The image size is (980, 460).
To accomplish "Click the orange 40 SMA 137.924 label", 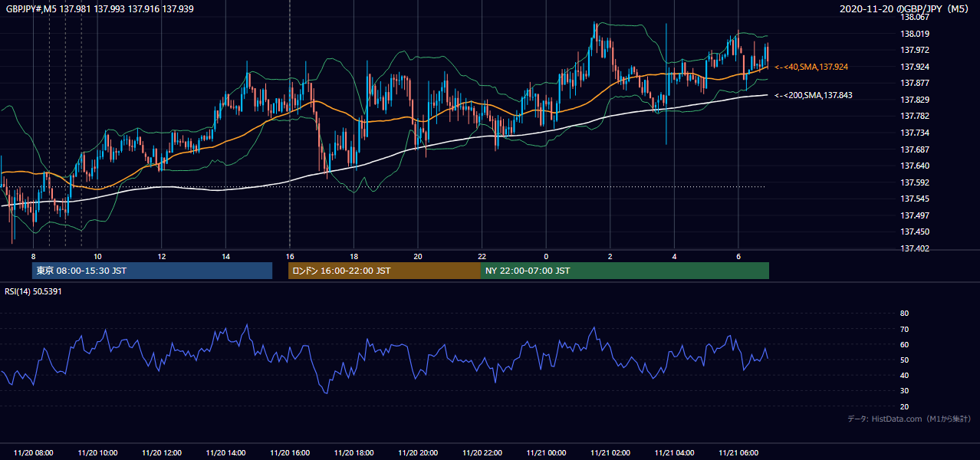I will [x=811, y=67].
